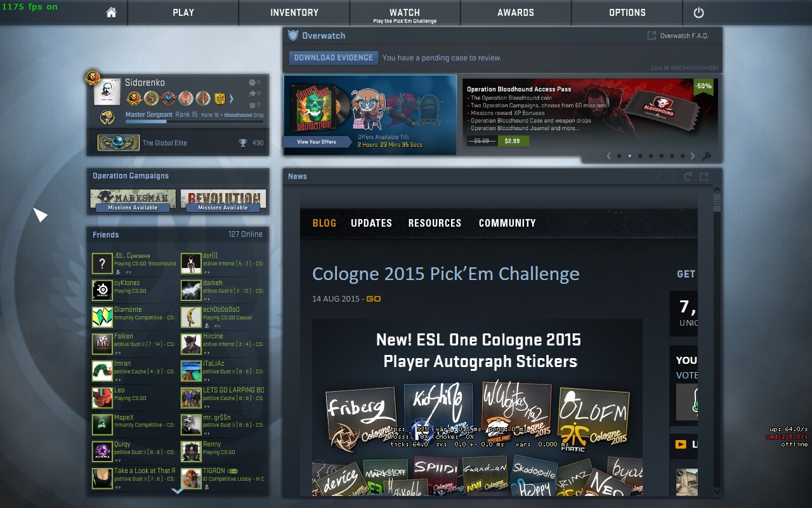
Task: Click echOoOoOoO's banana avatar
Action: (191, 317)
